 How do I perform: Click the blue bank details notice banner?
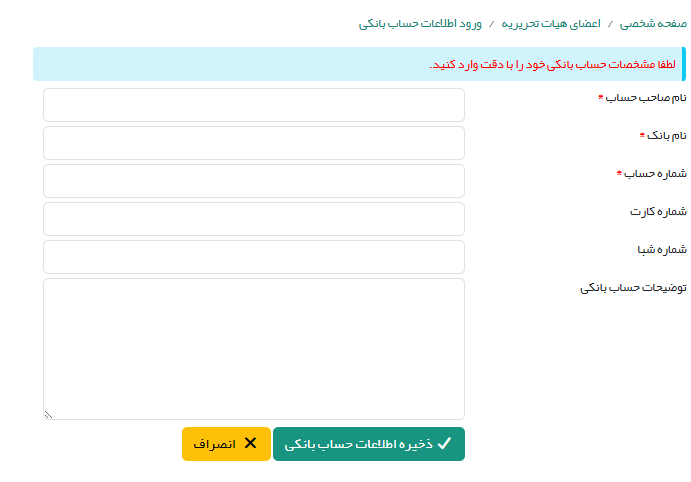pos(360,64)
